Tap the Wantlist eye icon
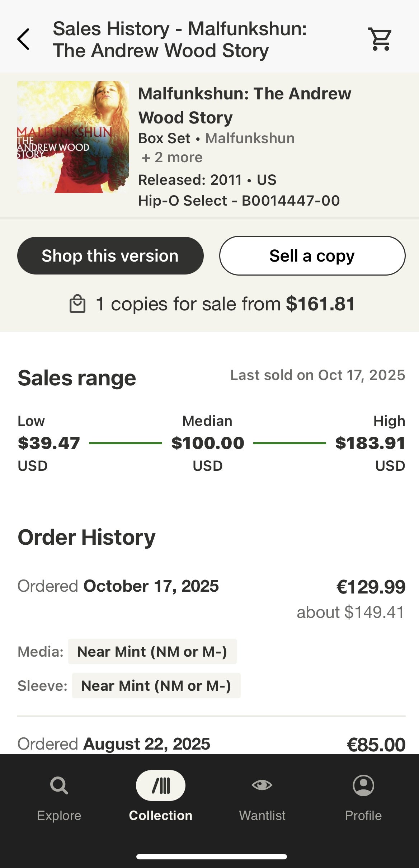 262,785
